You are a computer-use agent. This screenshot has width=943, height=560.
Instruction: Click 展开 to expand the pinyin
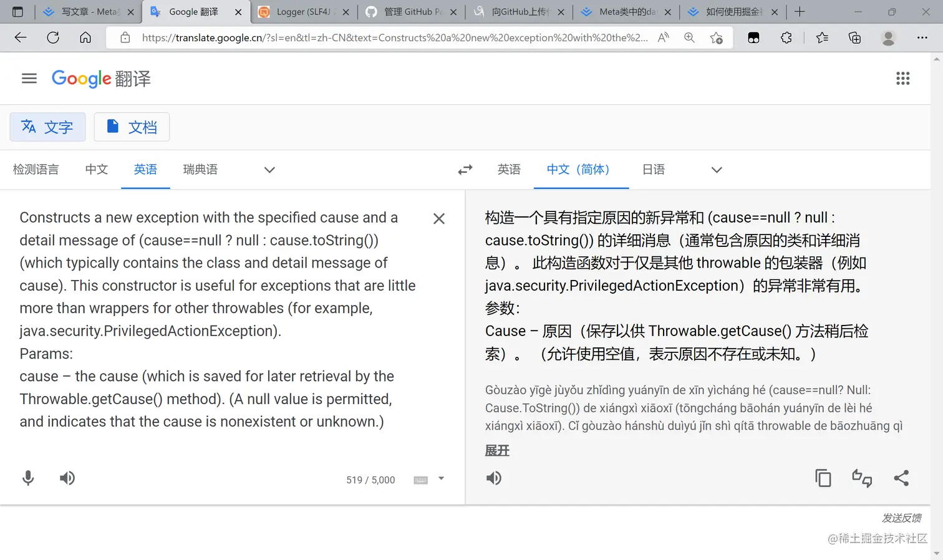497,450
